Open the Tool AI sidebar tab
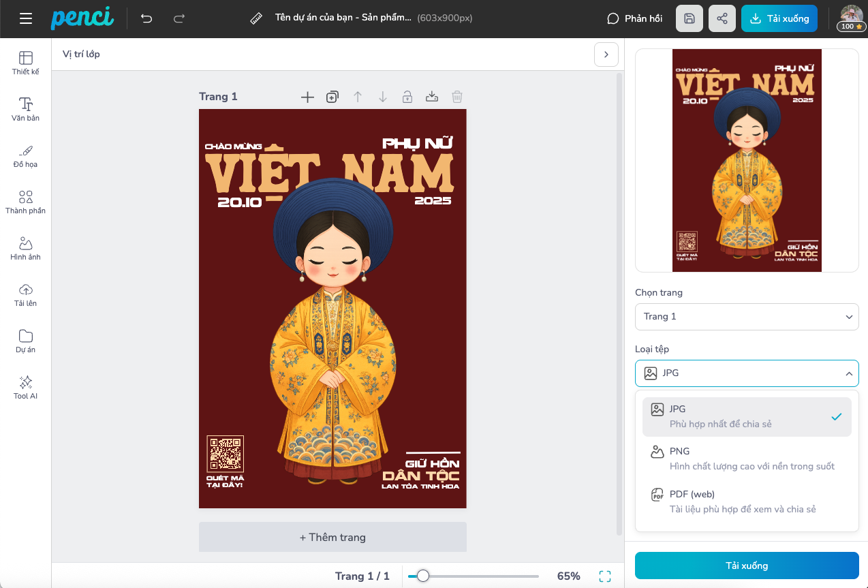 (x=26, y=387)
